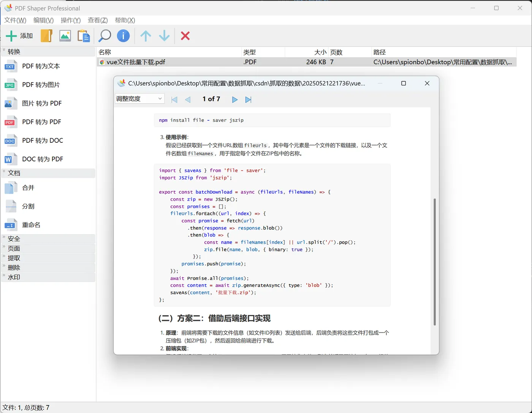Click the magnifier preview icon
This screenshot has height=413, width=532.
coord(104,36)
